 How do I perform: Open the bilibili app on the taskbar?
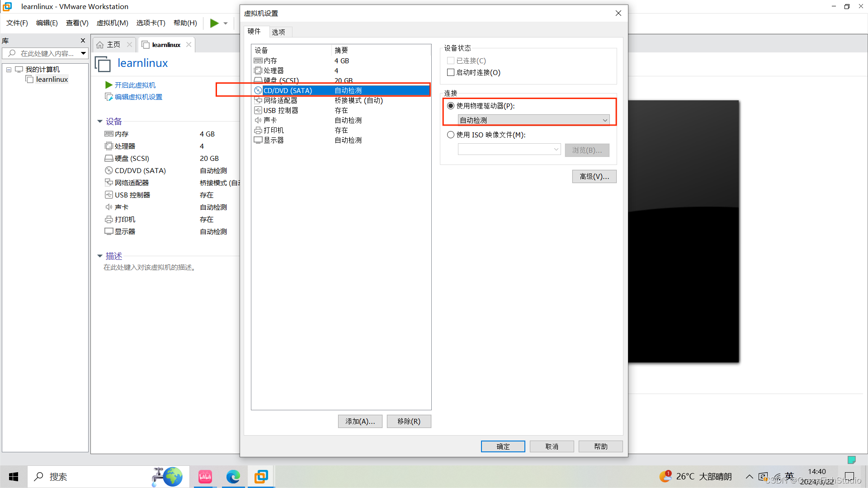205,477
